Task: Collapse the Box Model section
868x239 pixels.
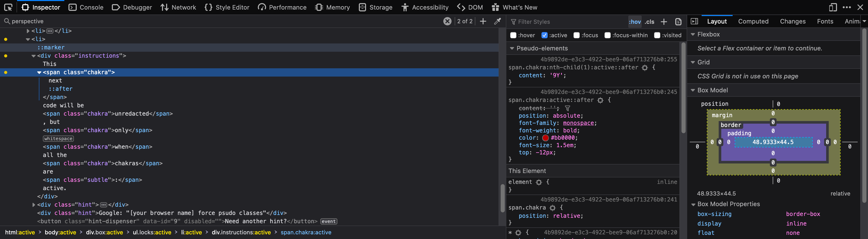Action: click(x=693, y=90)
